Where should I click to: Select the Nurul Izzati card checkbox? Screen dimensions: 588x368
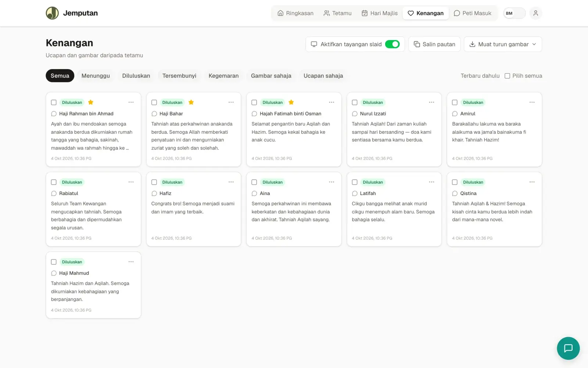click(x=355, y=102)
